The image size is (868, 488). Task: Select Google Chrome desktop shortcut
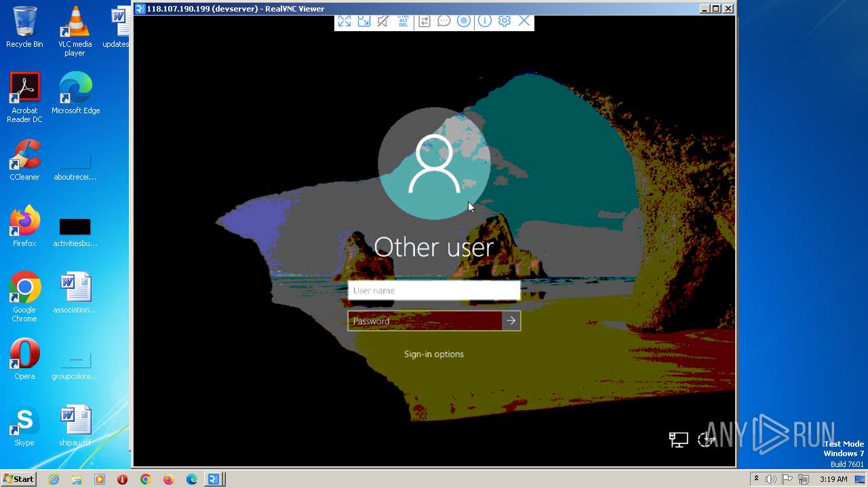[x=24, y=297]
